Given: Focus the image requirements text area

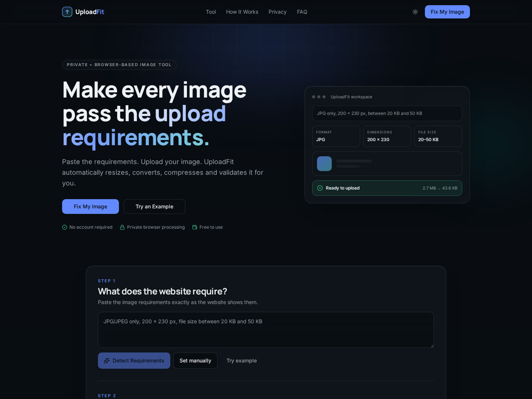Looking at the screenshot, I should click(266, 330).
